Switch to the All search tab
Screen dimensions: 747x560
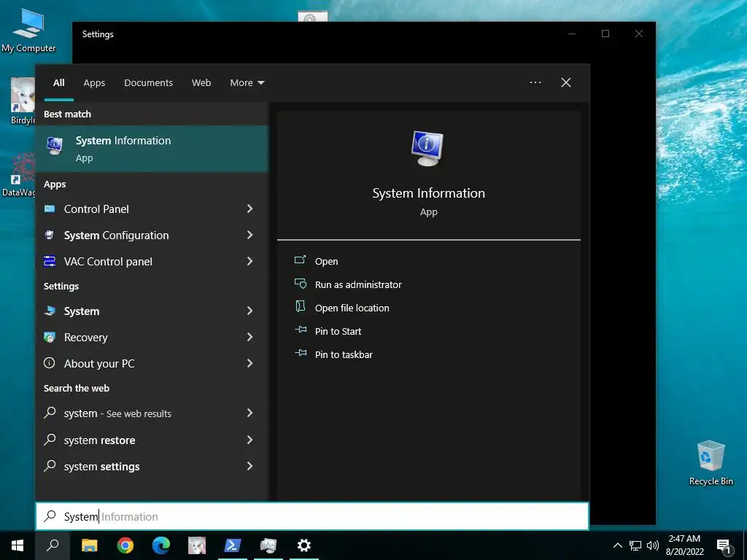[58, 83]
